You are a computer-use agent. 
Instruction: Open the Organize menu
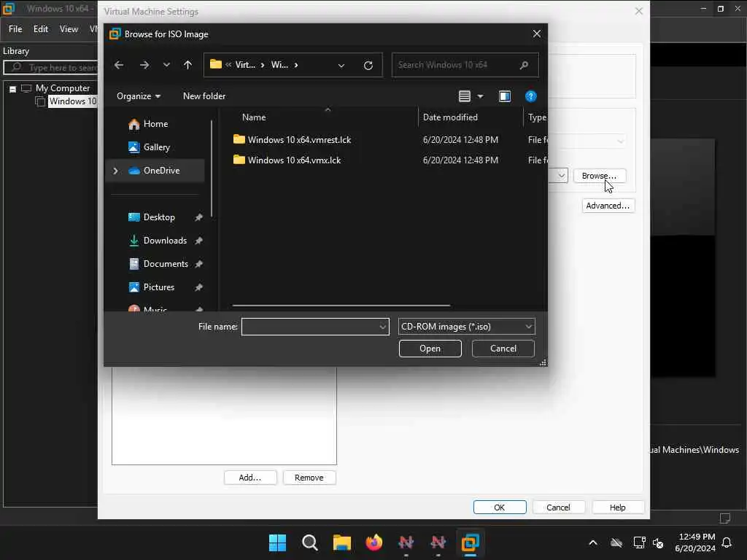(x=138, y=96)
